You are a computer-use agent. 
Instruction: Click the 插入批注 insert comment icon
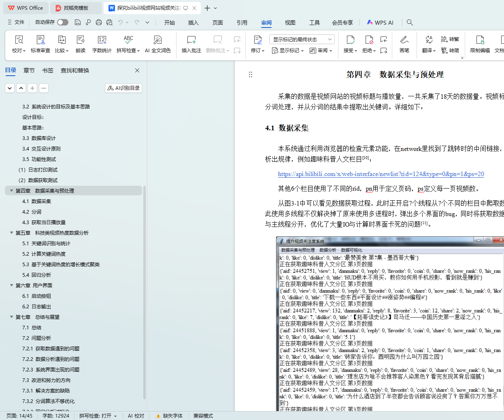(x=191, y=40)
